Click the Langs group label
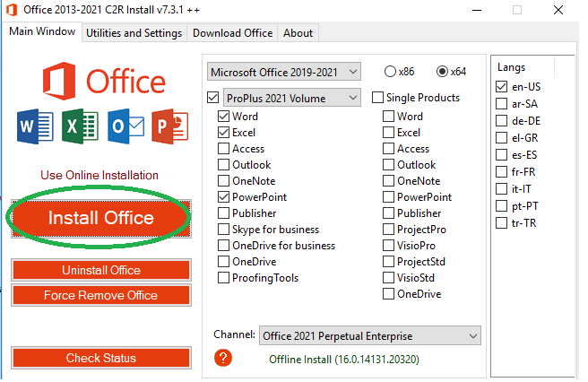The image size is (588, 382). [511, 67]
